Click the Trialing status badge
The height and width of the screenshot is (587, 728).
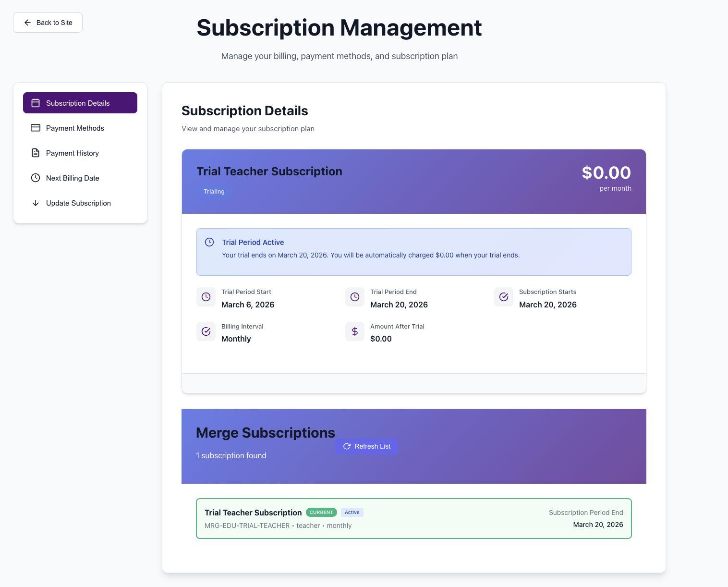pos(214,191)
